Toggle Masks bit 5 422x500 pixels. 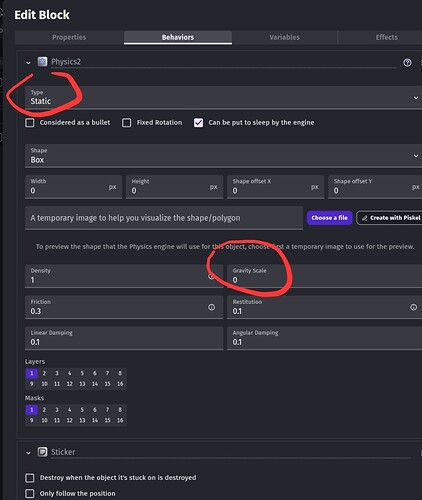tap(82, 410)
